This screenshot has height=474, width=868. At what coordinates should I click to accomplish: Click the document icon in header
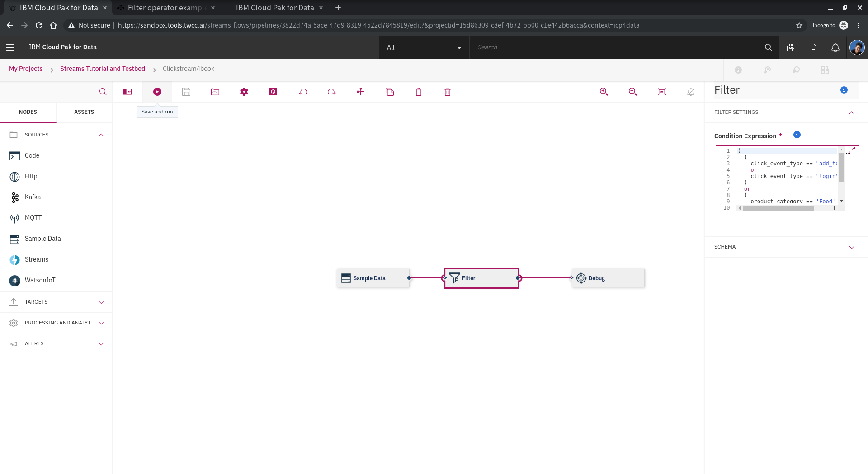click(x=813, y=47)
